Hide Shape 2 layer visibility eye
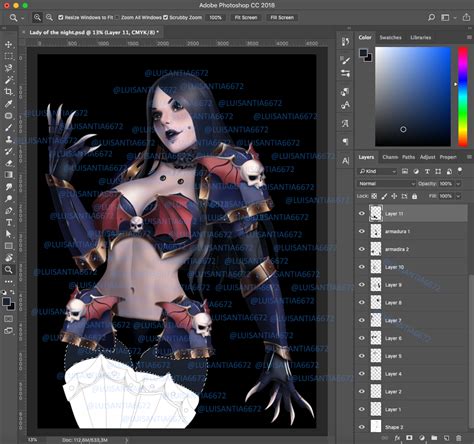This screenshot has height=444, width=474. coord(362,427)
